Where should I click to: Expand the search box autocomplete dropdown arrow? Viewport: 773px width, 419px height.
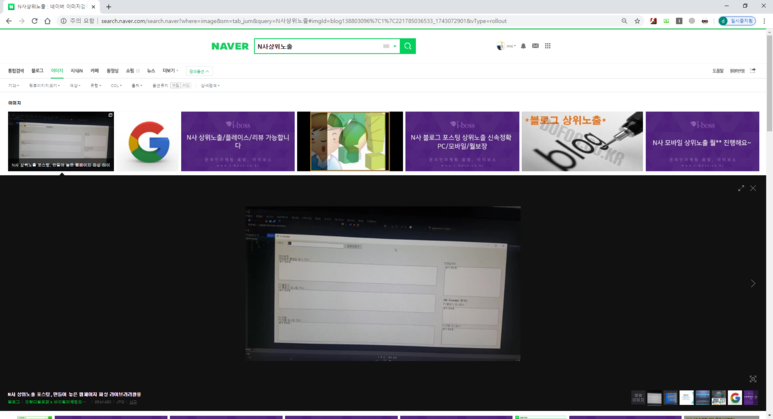[394, 46]
